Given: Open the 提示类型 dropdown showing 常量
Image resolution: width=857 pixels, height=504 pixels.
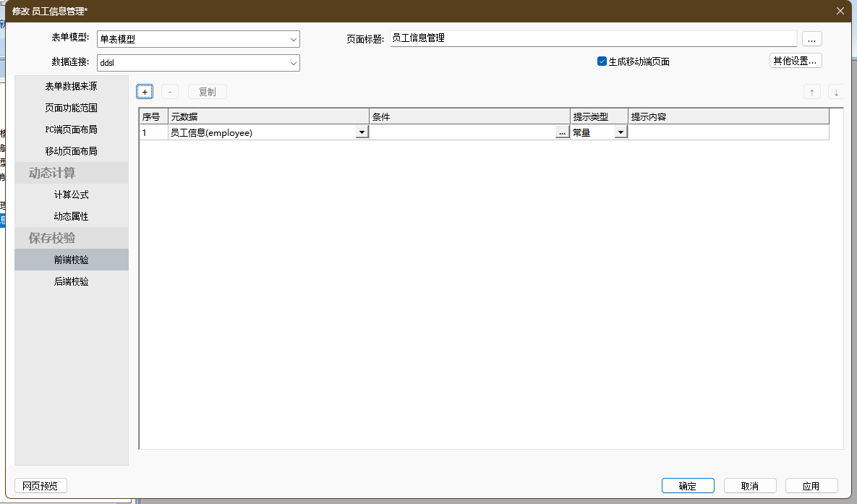Looking at the screenshot, I should [x=621, y=132].
